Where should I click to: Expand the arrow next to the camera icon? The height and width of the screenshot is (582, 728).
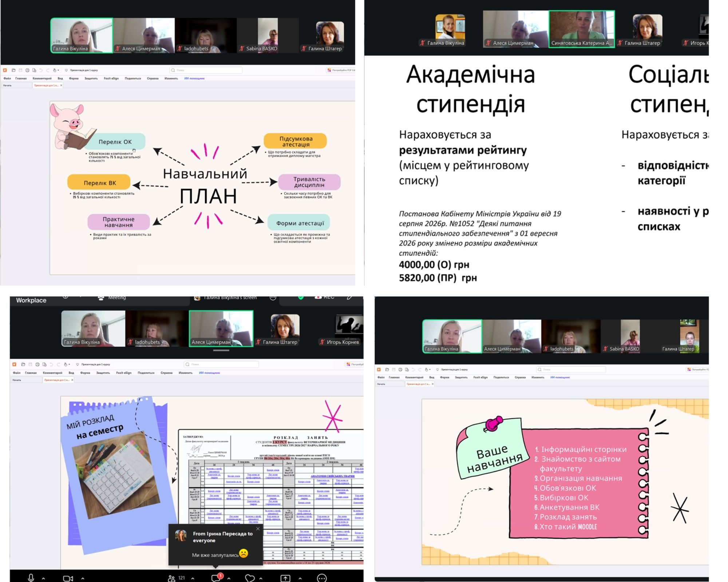coord(83,578)
